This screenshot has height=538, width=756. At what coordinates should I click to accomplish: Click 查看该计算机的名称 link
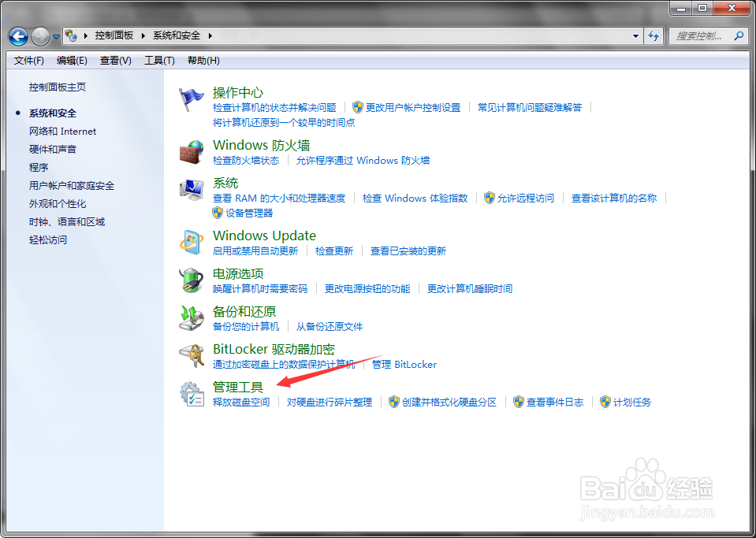pos(614,198)
